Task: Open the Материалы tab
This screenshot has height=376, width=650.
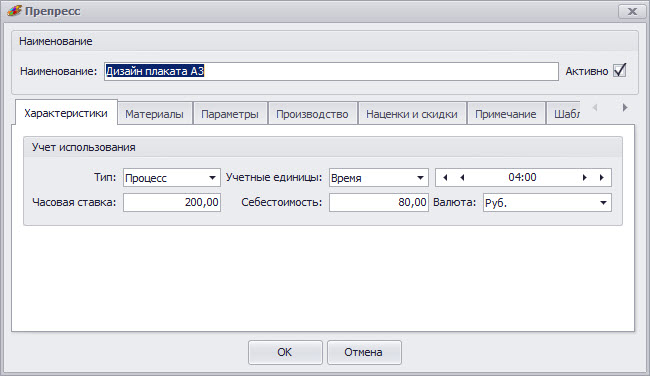Action: [x=155, y=114]
